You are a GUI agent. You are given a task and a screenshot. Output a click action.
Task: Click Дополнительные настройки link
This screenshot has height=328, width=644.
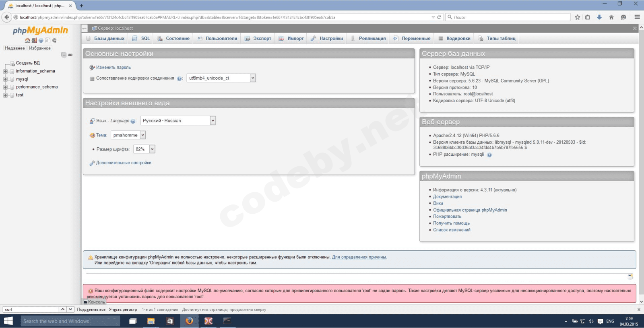(124, 163)
